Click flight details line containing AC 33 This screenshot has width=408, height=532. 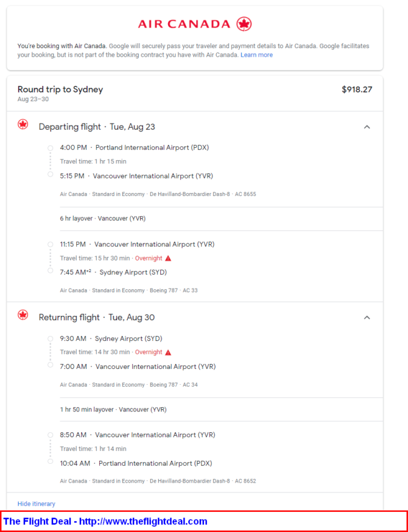[128, 290]
